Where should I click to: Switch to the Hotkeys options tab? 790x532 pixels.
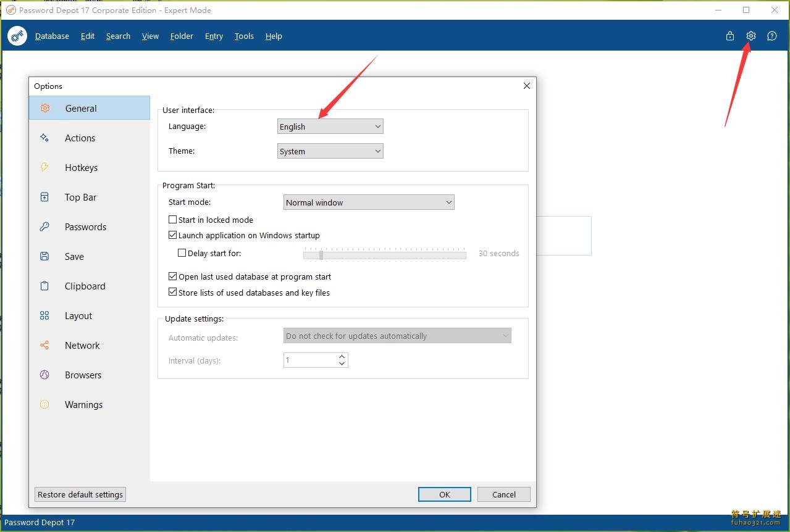point(90,167)
